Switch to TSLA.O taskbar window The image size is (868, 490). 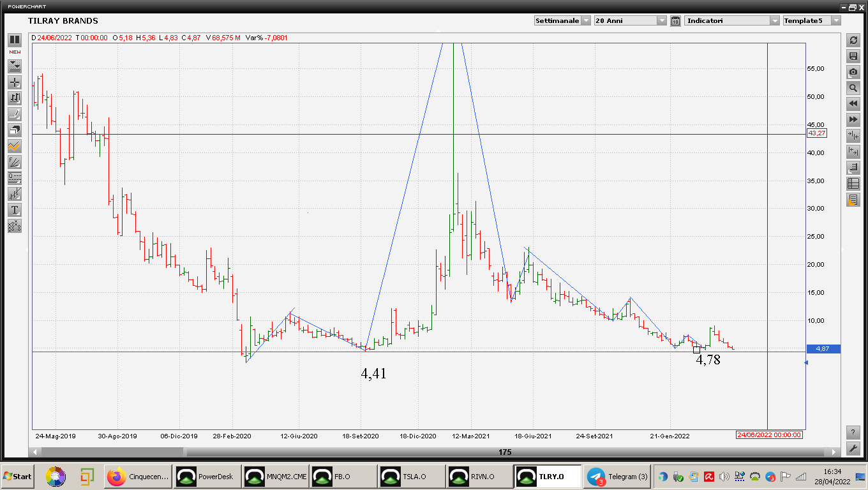click(x=412, y=477)
